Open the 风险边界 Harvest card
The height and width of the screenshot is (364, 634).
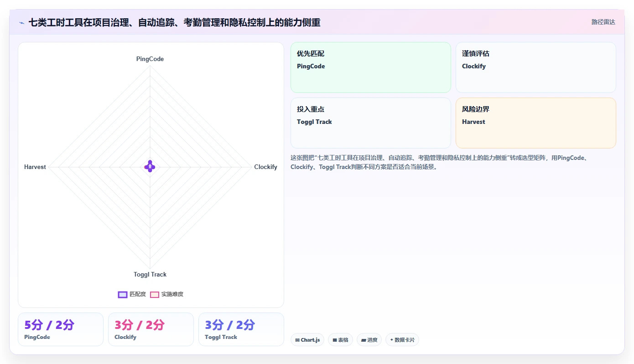pos(535,123)
